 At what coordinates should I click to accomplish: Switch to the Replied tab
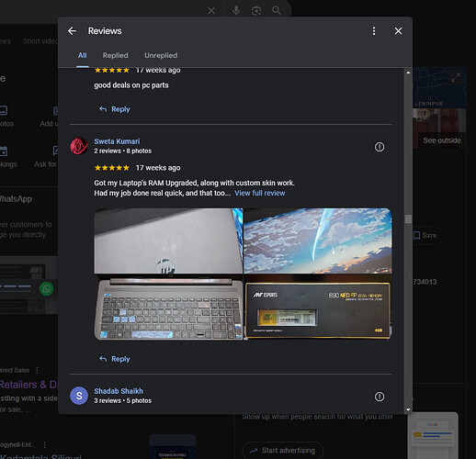115,55
